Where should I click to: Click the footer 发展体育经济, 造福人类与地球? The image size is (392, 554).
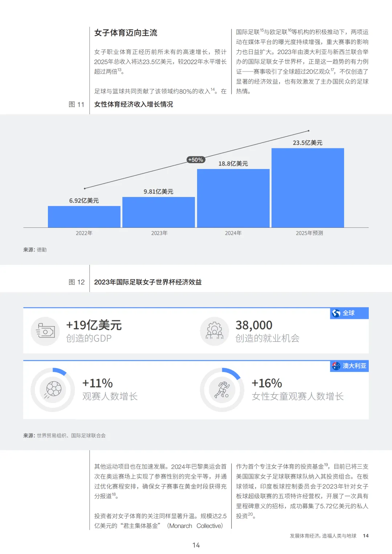323,536
